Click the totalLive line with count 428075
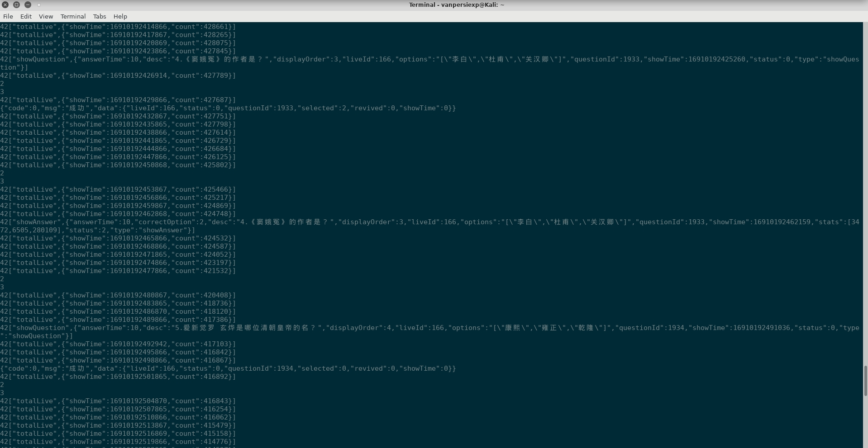The image size is (868, 448). [118, 43]
